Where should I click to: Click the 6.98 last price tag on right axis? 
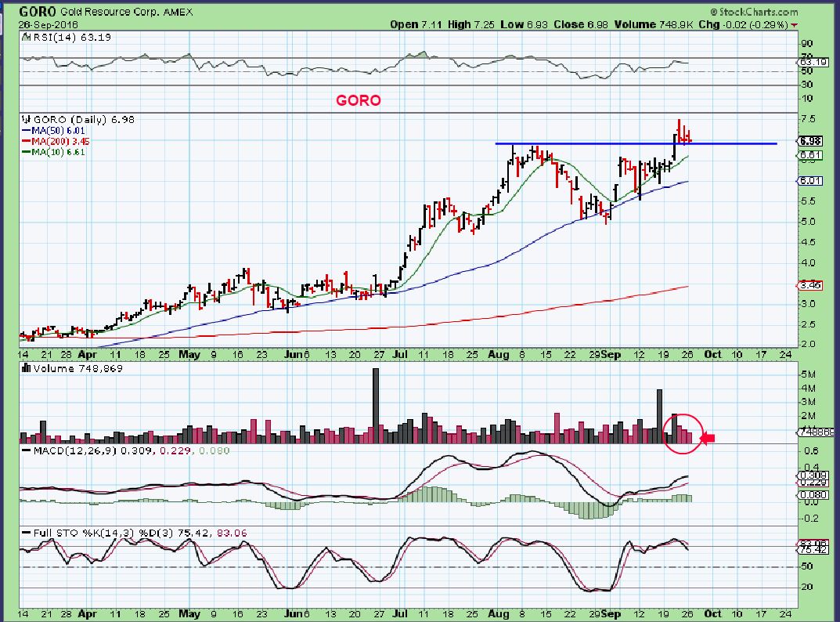810,141
